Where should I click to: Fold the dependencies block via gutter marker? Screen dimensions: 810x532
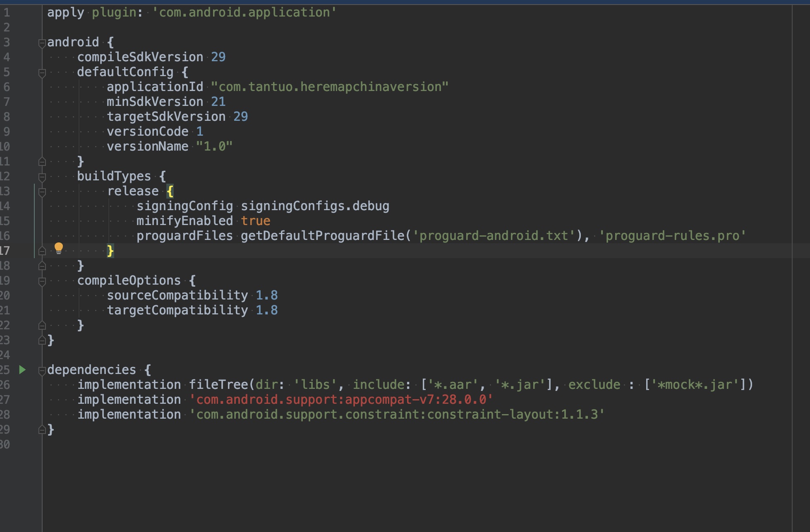pyautogui.click(x=42, y=371)
